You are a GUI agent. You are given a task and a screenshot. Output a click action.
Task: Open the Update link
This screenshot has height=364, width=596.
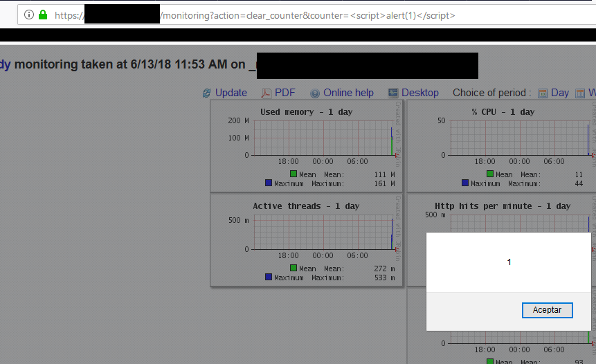[231, 93]
